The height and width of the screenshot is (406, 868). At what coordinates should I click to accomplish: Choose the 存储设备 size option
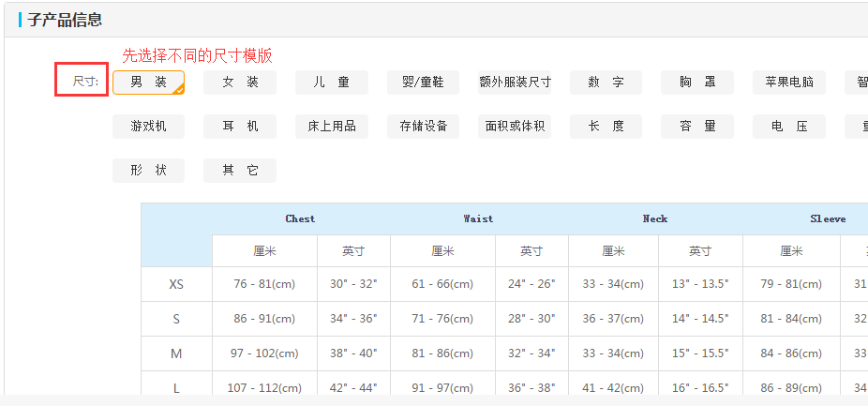[x=423, y=127]
